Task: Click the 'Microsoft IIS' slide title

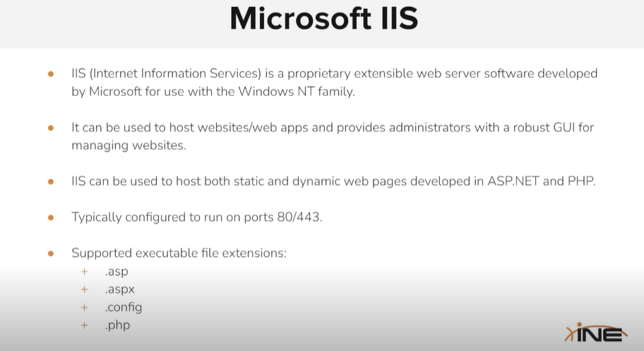Action: click(x=323, y=20)
